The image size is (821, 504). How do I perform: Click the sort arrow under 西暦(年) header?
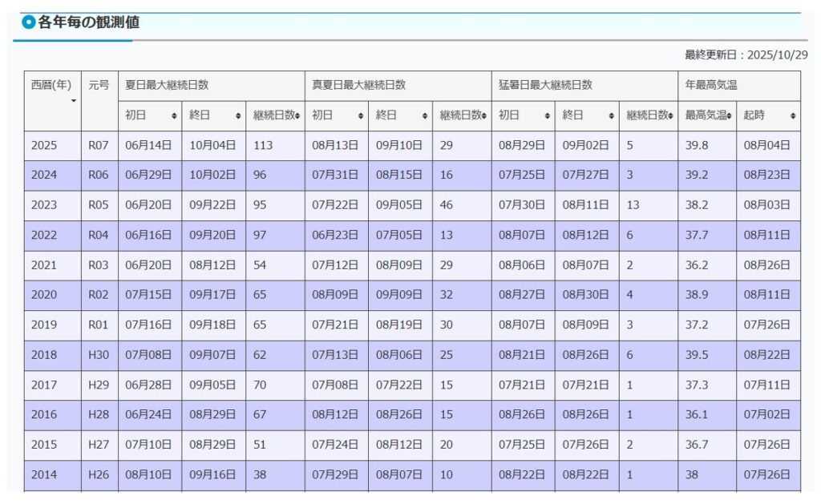click(x=75, y=101)
